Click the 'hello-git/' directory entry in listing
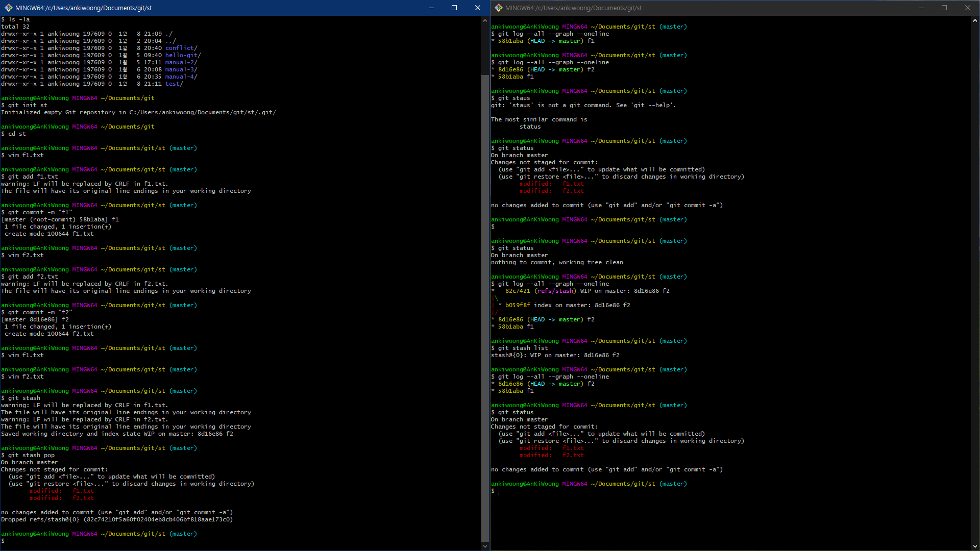The height and width of the screenshot is (551, 980). click(183, 55)
